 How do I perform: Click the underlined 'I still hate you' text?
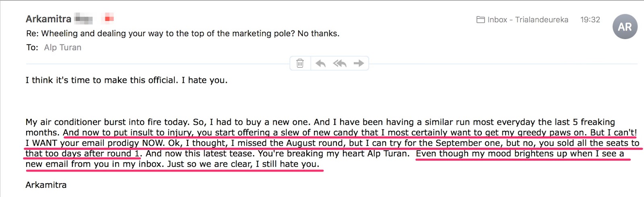click(x=287, y=164)
